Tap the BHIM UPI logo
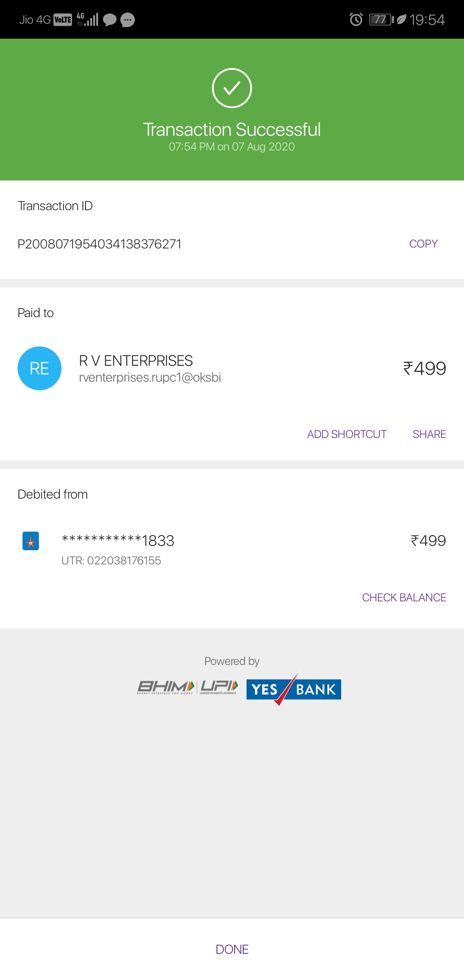Screen dimensions: 464x980 [x=187, y=687]
